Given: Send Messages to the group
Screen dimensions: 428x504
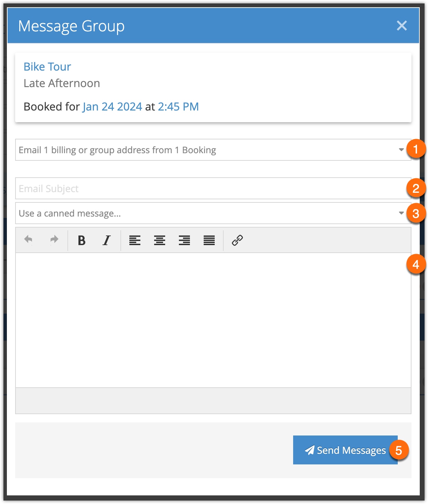Looking at the screenshot, I should pos(345,450).
